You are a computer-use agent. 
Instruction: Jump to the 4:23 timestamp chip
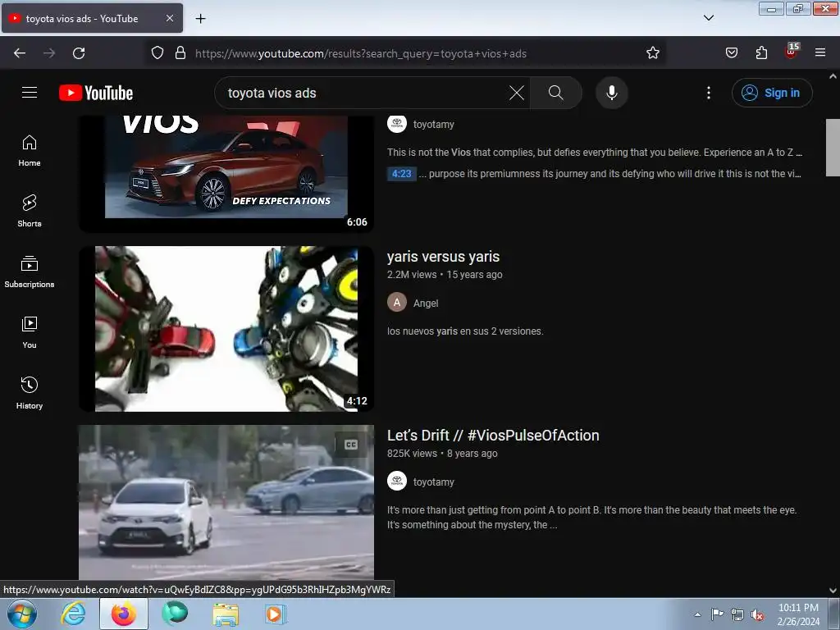point(401,174)
